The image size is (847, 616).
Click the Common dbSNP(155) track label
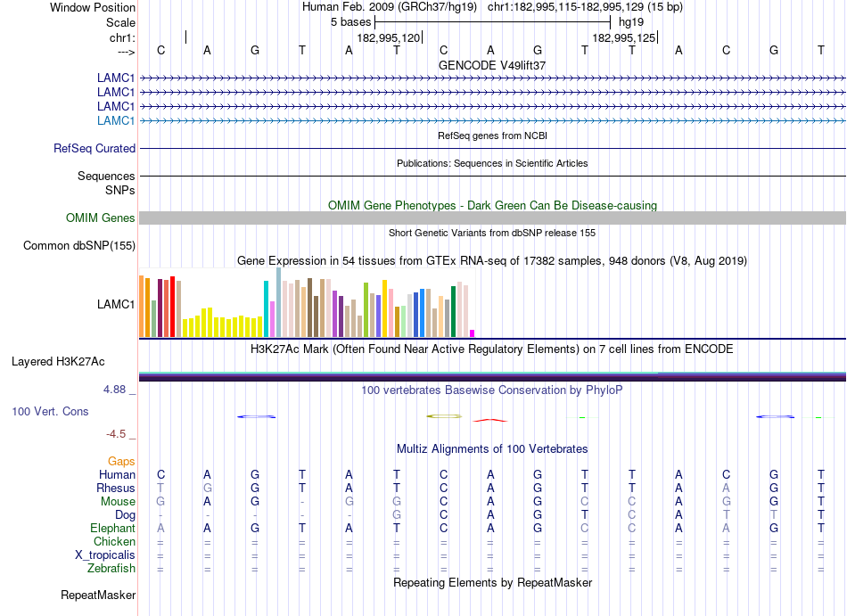(78, 246)
